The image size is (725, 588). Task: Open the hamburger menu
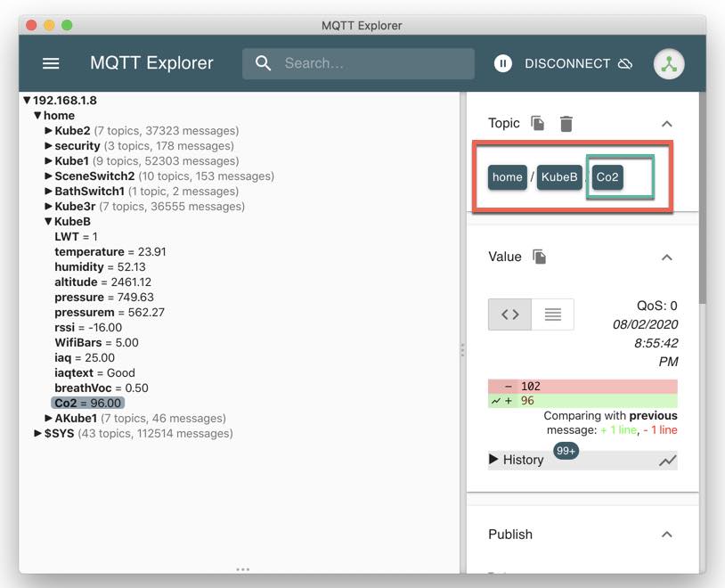coord(51,63)
